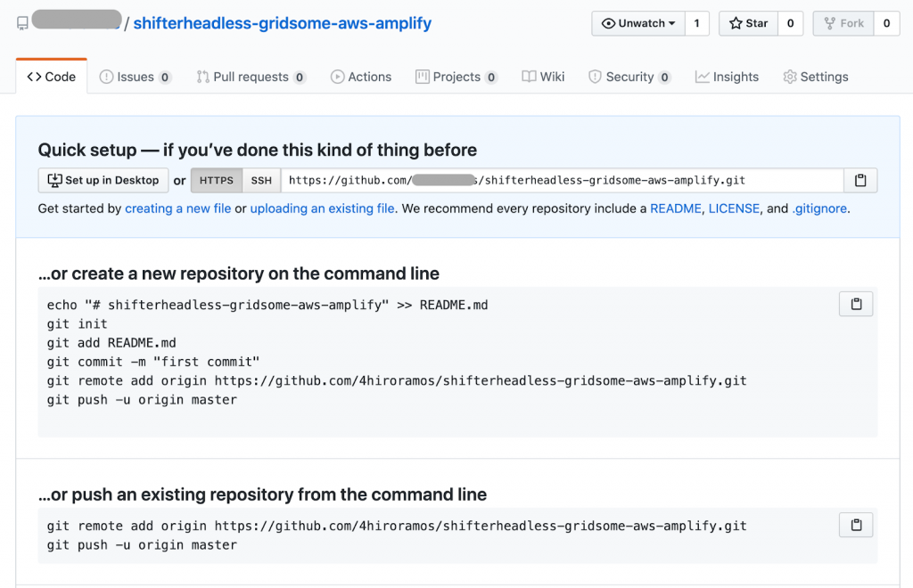The height and width of the screenshot is (588, 913).
Task: Click the 'create a new repository' heading
Action: (x=239, y=274)
